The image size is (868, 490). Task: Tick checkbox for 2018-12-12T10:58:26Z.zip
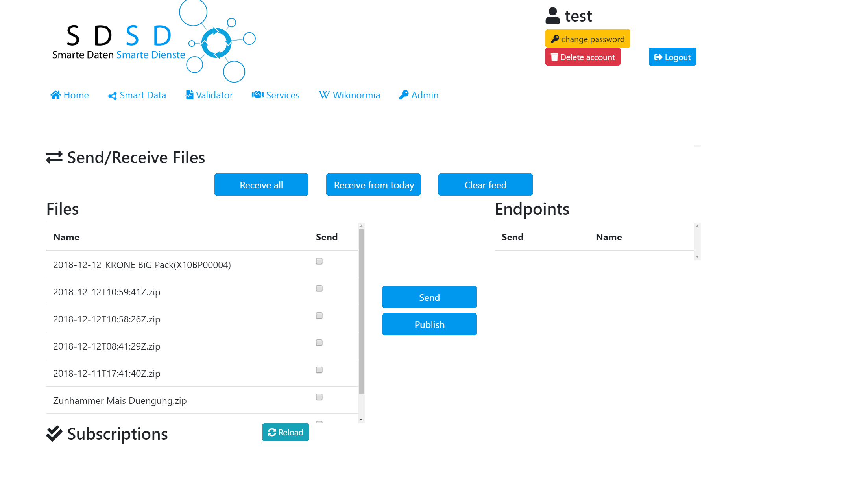pyautogui.click(x=319, y=316)
